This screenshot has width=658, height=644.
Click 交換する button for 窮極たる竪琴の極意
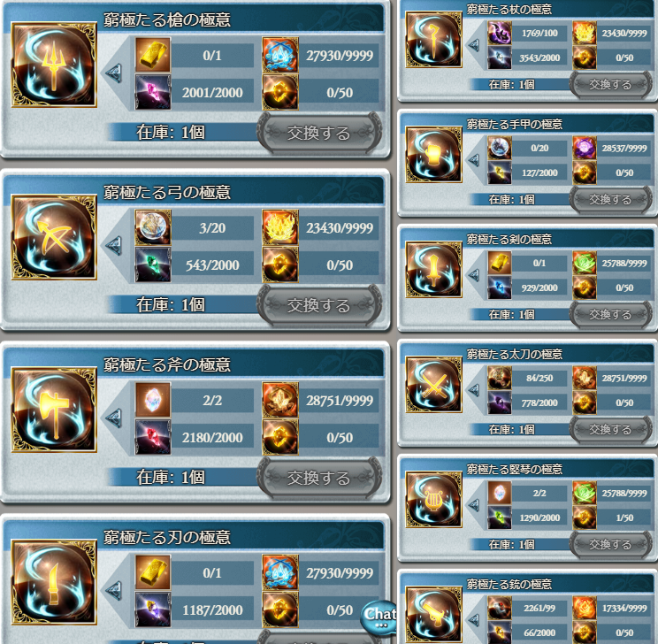tap(610, 545)
